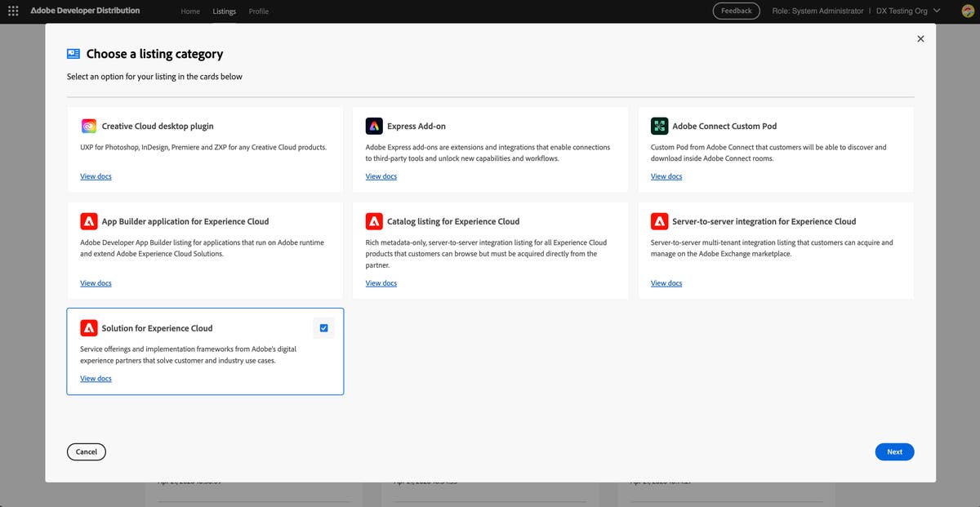This screenshot has height=507, width=980.
Task: Click the multi-tenant integration description text
Action: [772, 248]
